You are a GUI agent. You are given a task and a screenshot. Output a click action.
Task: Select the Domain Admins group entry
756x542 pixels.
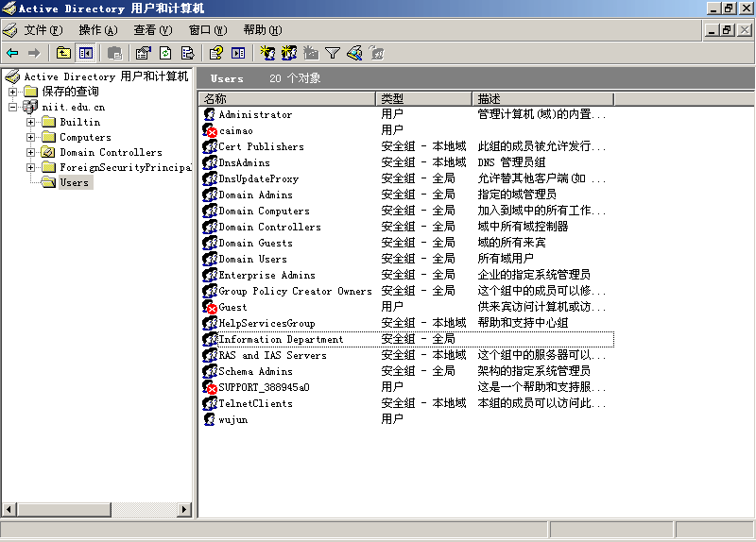[x=255, y=195]
